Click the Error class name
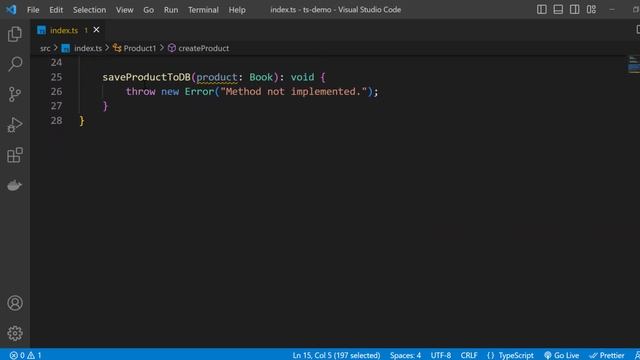The image size is (640, 360). coord(199,91)
